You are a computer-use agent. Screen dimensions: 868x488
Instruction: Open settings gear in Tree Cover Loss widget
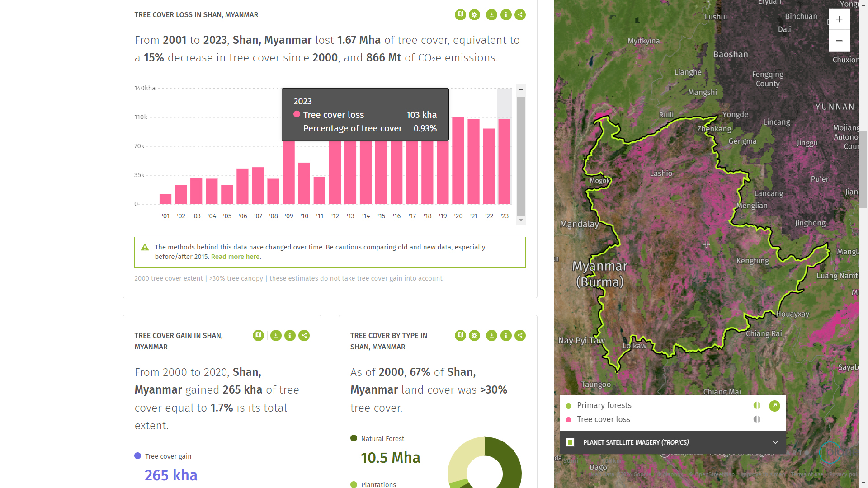[474, 14]
